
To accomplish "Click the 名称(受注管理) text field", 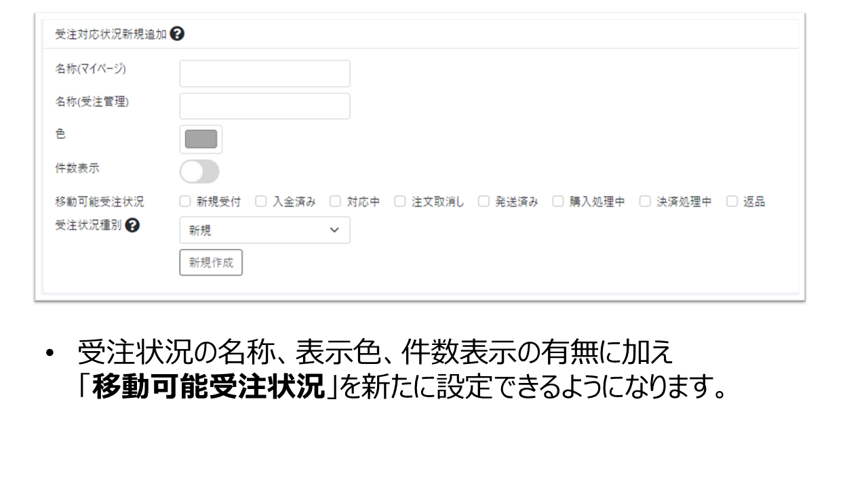I will click(x=264, y=106).
